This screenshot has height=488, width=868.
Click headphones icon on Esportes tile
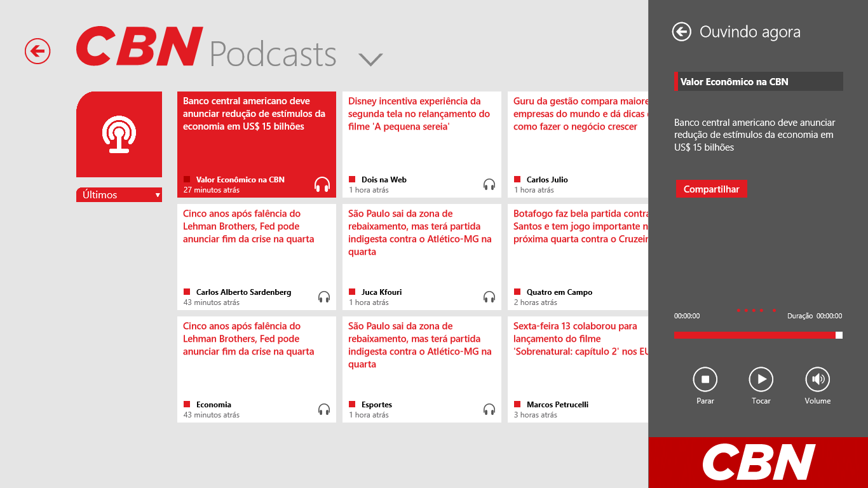coord(489,409)
